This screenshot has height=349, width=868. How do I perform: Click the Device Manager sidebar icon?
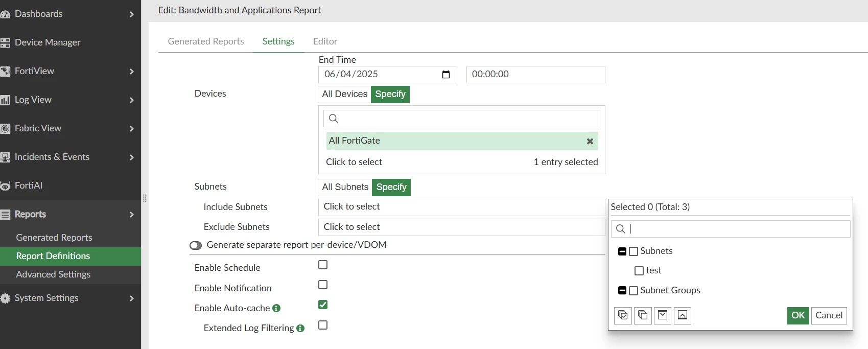(x=5, y=43)
